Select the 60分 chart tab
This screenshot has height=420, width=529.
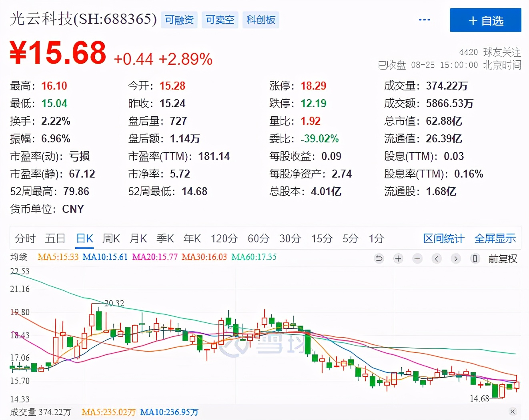point(258,239)
